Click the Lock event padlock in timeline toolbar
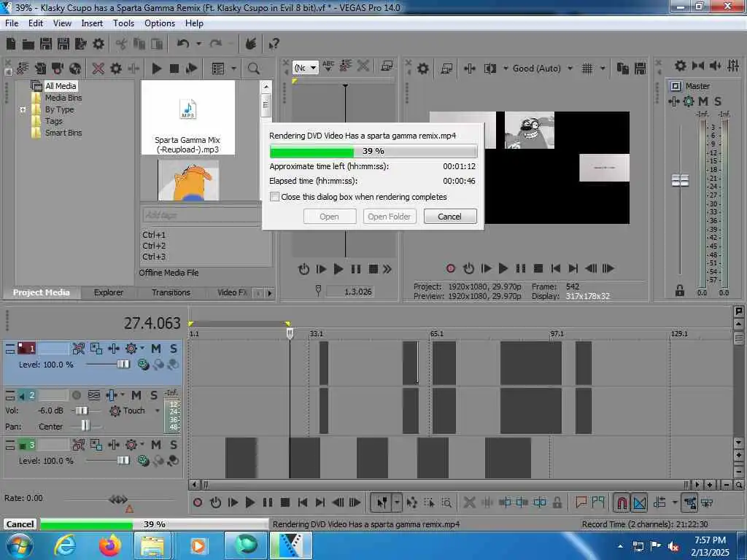The height and width of the screenshot is (560, 747). (x=557, y=502)
